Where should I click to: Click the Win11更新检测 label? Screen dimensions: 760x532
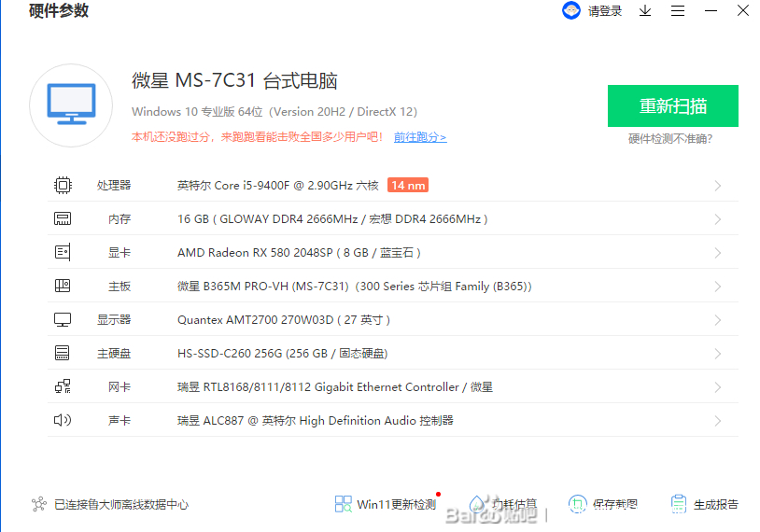[x=397, y=504]
